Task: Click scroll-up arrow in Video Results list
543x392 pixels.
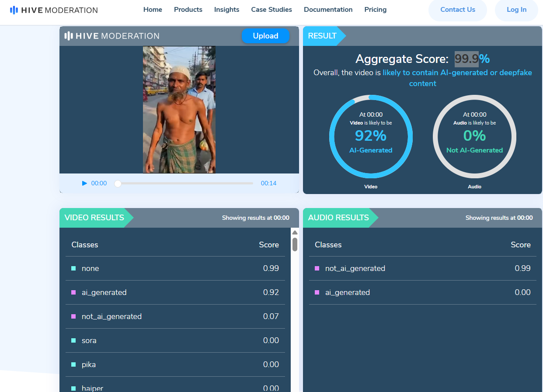Action: [x=295, y=232]
